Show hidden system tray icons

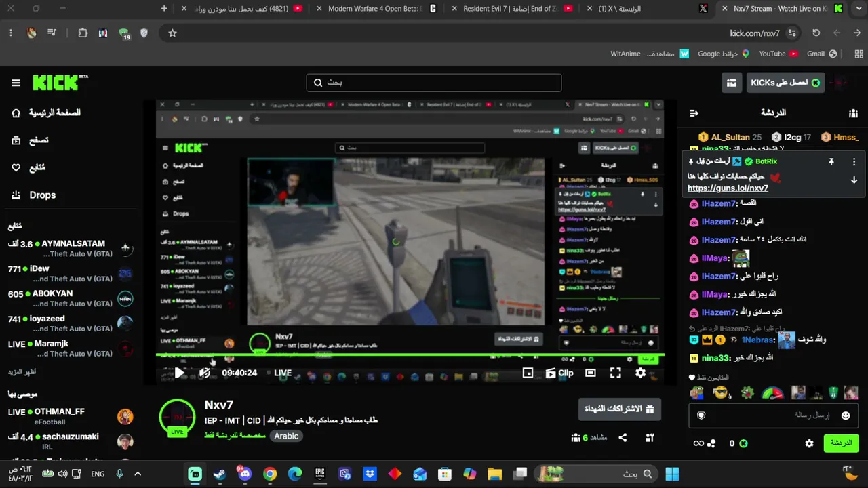[138, 474]
